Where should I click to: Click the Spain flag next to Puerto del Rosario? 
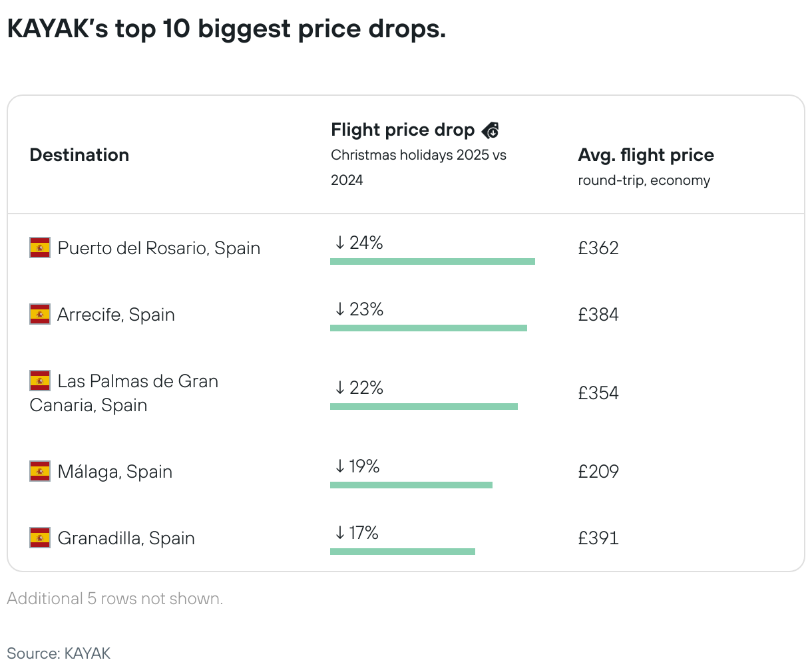coord(40,248)
